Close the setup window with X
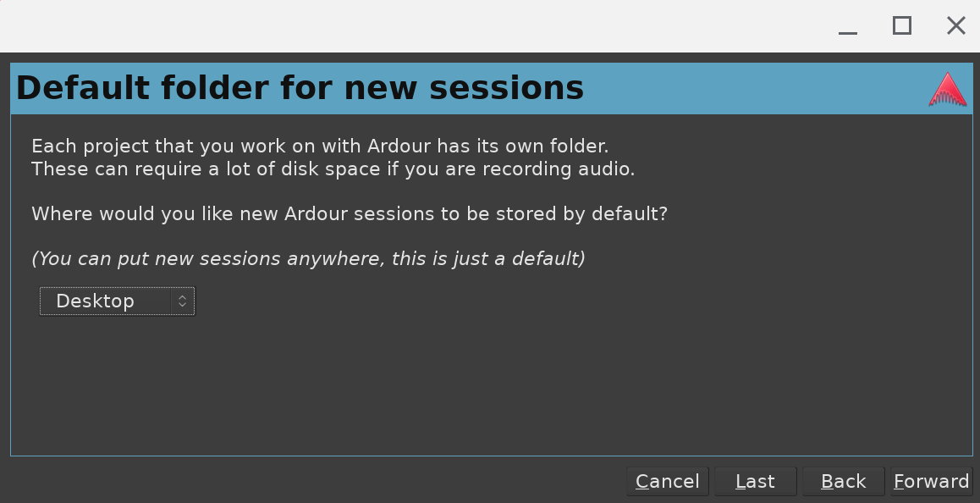Screen dimensions: 980x503 pos(955,25)
